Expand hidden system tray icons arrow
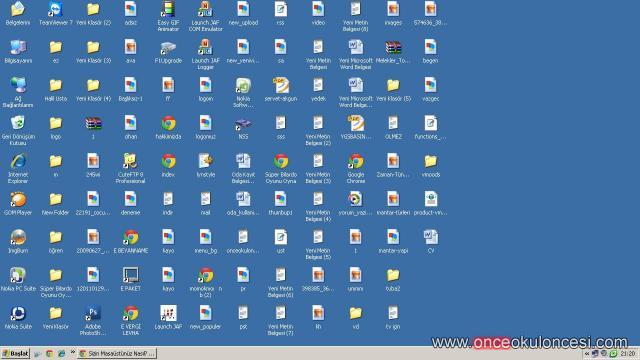Image resolution: width=640 pixels, height=360 pixels. click(587, 353)
